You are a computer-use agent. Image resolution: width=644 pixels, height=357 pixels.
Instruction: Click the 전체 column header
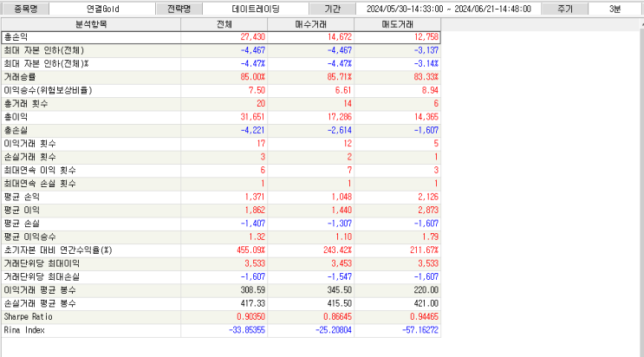(x=224, y=24)
